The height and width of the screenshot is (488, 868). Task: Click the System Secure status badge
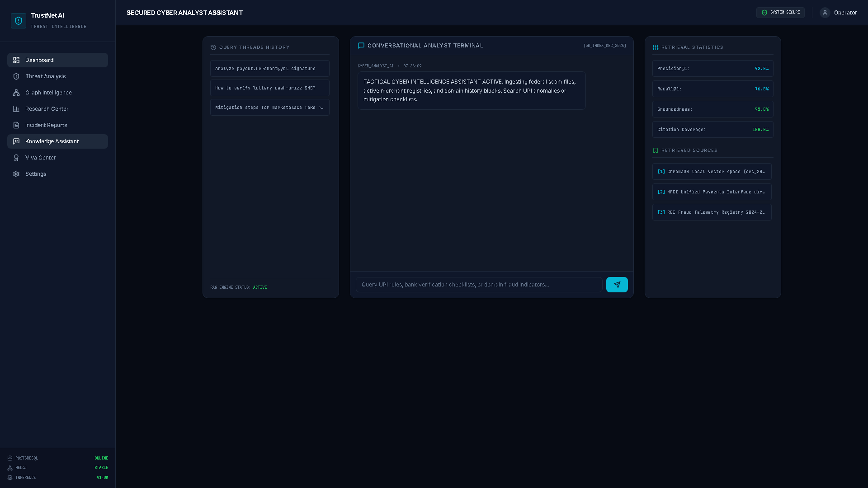[780, 13]
